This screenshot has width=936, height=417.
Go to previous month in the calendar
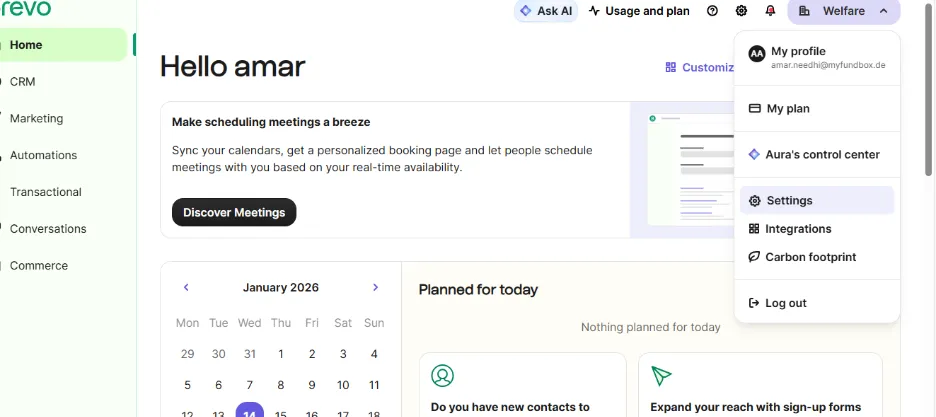point(186,288)
